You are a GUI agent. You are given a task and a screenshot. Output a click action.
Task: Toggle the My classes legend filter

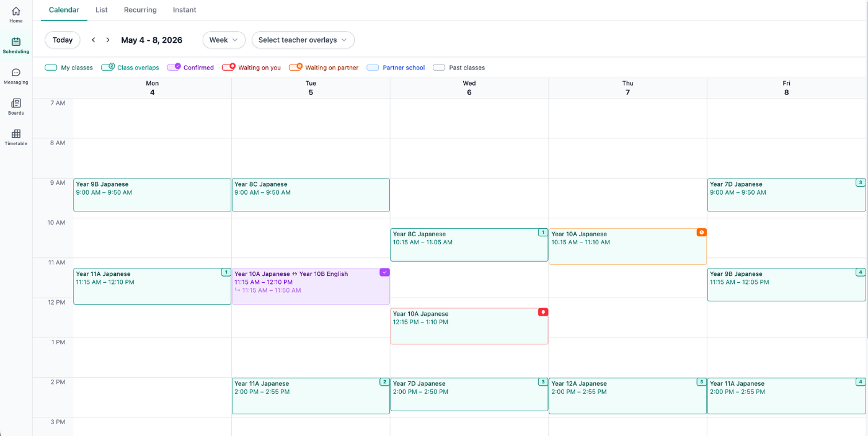[69, 68]
